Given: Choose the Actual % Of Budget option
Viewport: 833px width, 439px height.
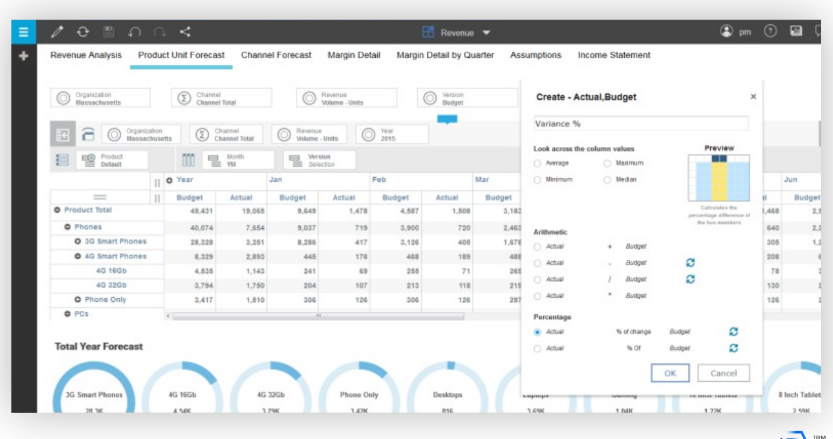Looking at the screenshot, I should (538, 348).
